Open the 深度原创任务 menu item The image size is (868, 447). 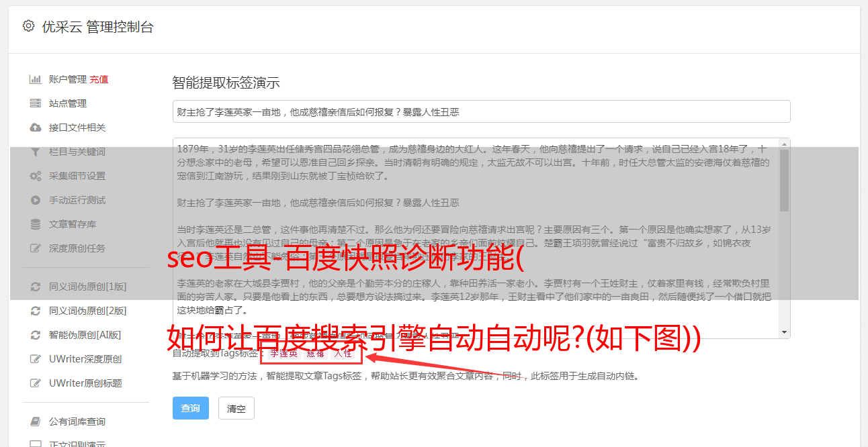(77, 248)
